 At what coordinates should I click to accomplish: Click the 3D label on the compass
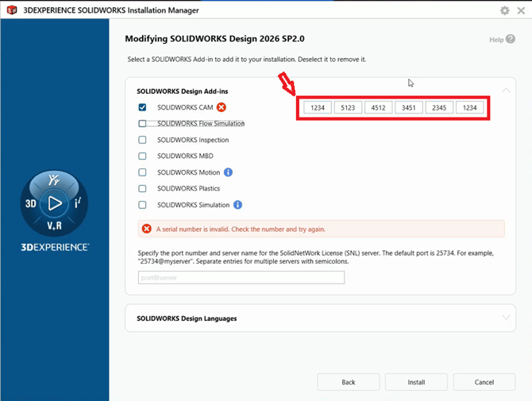click(x=30, y=203)
